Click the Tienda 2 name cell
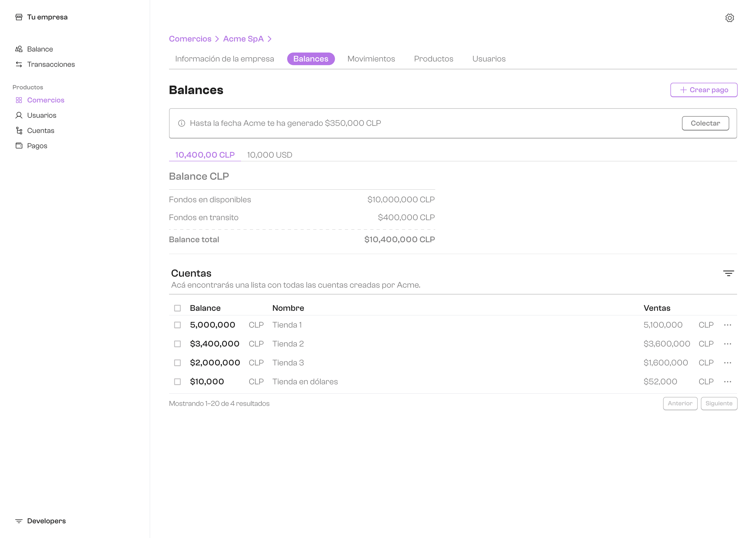 288,344
